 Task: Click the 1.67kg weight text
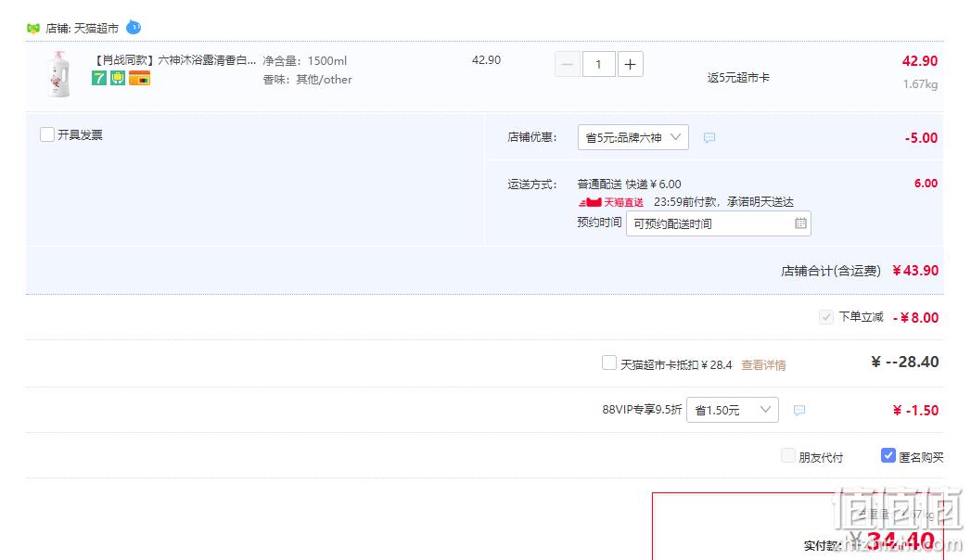point(920,84)
